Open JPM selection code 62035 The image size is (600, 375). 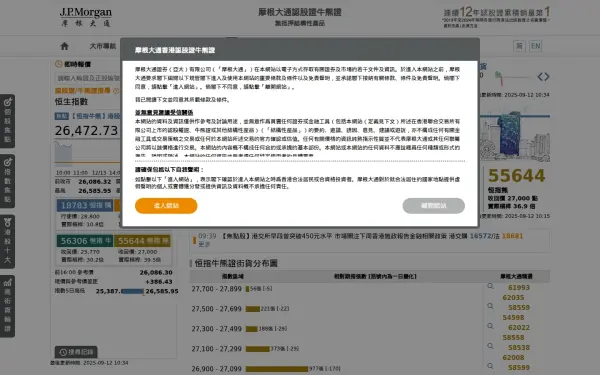513,298
